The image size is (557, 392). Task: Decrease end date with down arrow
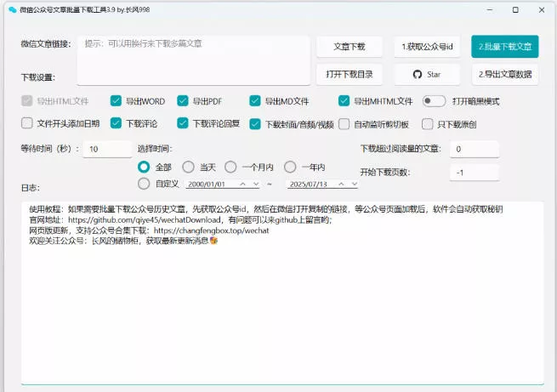click(354, 184)
